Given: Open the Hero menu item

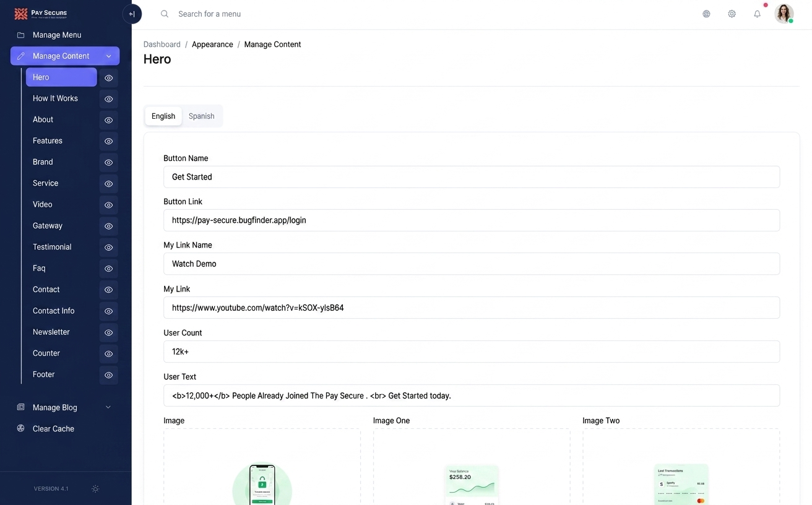Looking at the screenshot, I should tap(61, 77).
